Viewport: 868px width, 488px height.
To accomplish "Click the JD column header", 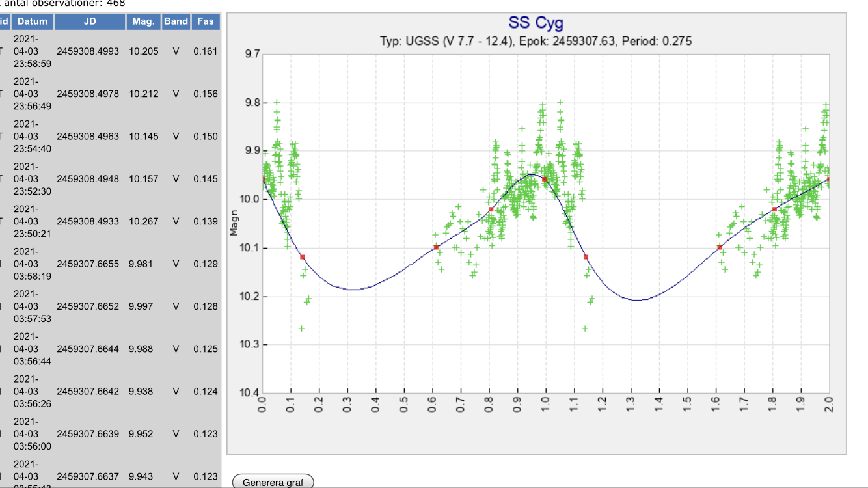I will pos(90,21).
